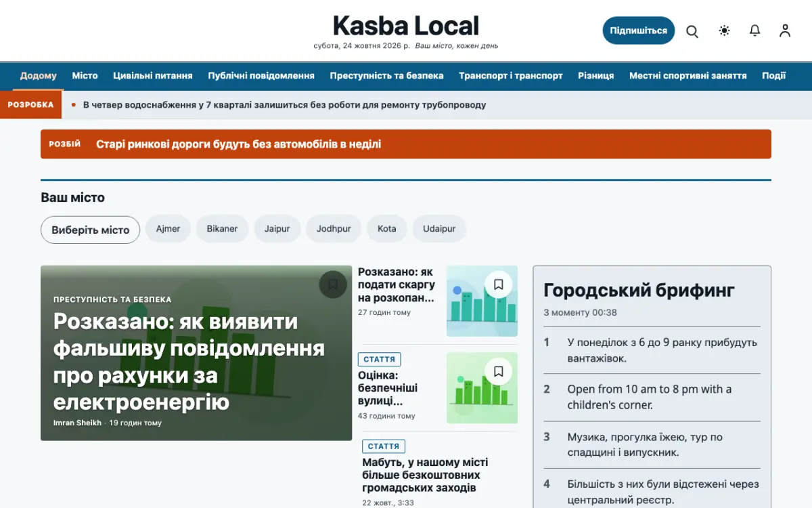The image size is (812, 508).
Task: Click СТАТТЯ tag above the Мабуть article
Action: [x=384, y=446]
